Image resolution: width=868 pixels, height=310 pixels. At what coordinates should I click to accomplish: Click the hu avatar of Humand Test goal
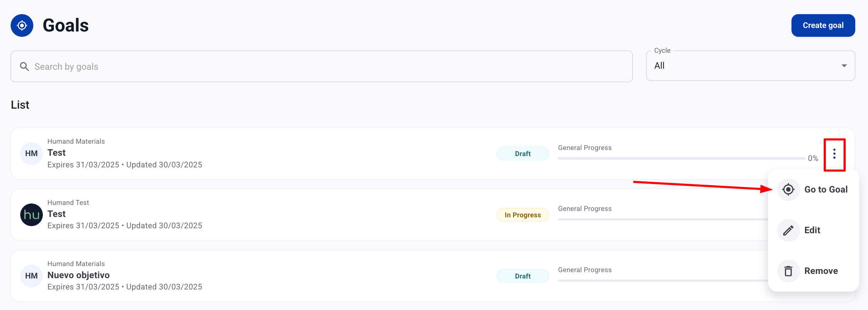click(x=31, y=215)
